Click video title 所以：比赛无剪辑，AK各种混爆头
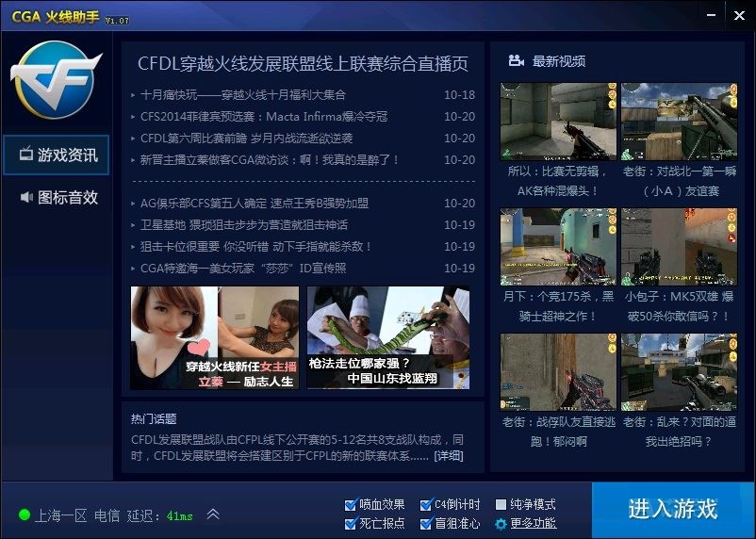Image resolution: width=756 pixels, height=539 pixels. (558, 181)
